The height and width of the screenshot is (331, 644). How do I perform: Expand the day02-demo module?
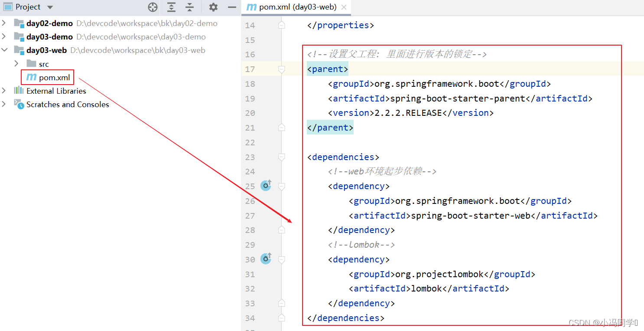click(x=4, y=23)
